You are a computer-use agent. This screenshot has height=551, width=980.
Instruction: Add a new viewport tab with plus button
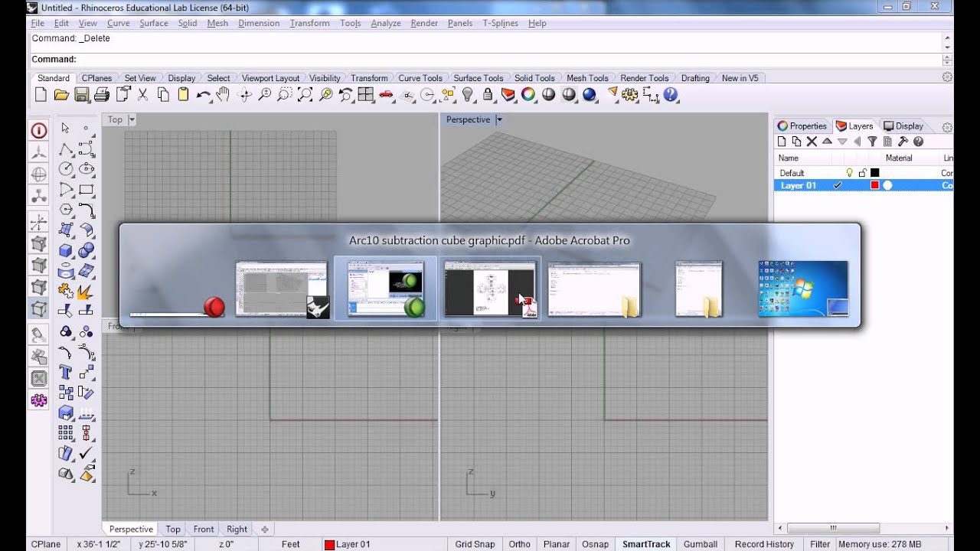coord(265,529)
